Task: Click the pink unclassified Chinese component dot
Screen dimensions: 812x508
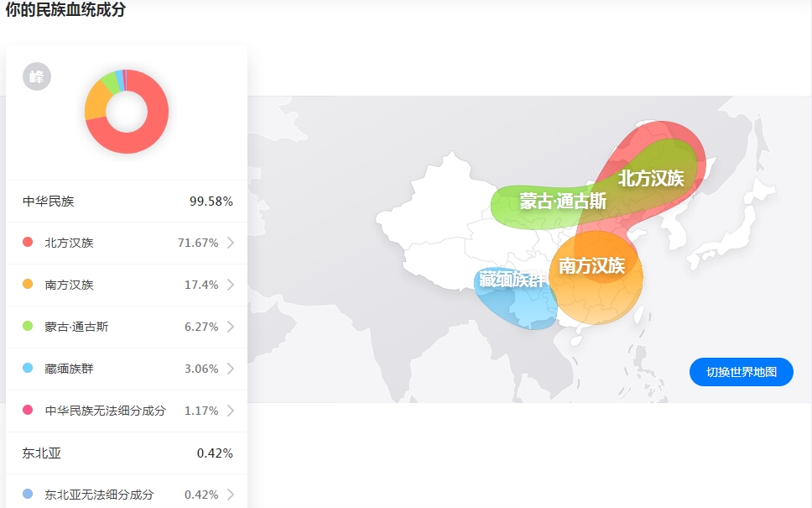Action: coord(28,411)
